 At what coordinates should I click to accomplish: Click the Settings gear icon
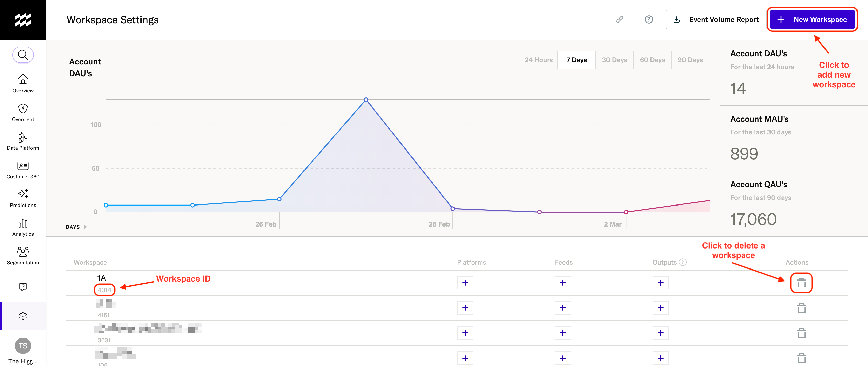pos(22,316)
